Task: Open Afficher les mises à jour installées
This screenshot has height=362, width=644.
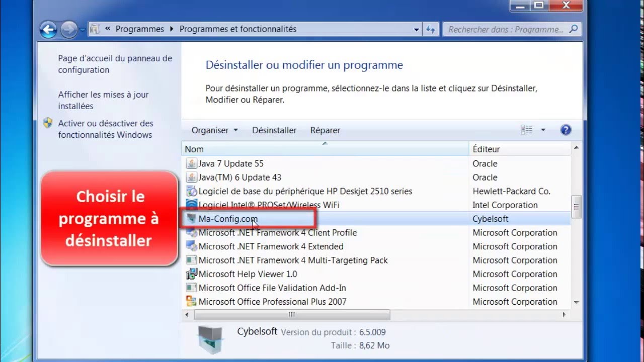Action: click(103, 100)
